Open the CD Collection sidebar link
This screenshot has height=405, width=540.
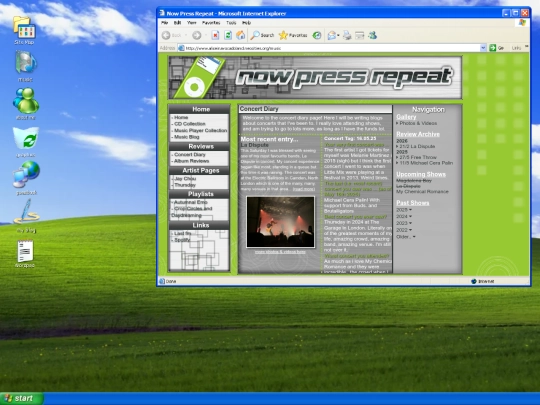[189, 124]
